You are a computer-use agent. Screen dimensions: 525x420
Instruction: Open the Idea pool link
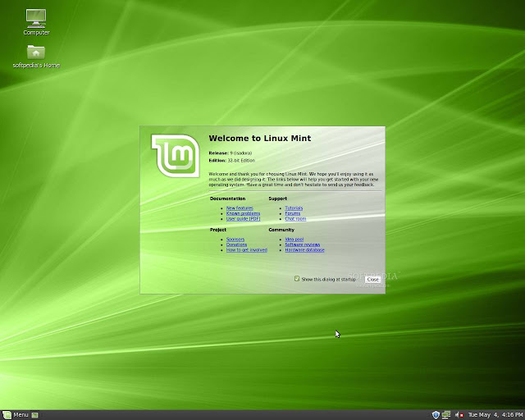[x=294, y=240]
